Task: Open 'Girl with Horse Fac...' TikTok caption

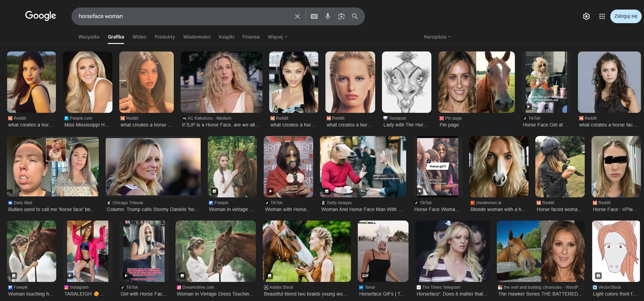Action: (144, 294)
